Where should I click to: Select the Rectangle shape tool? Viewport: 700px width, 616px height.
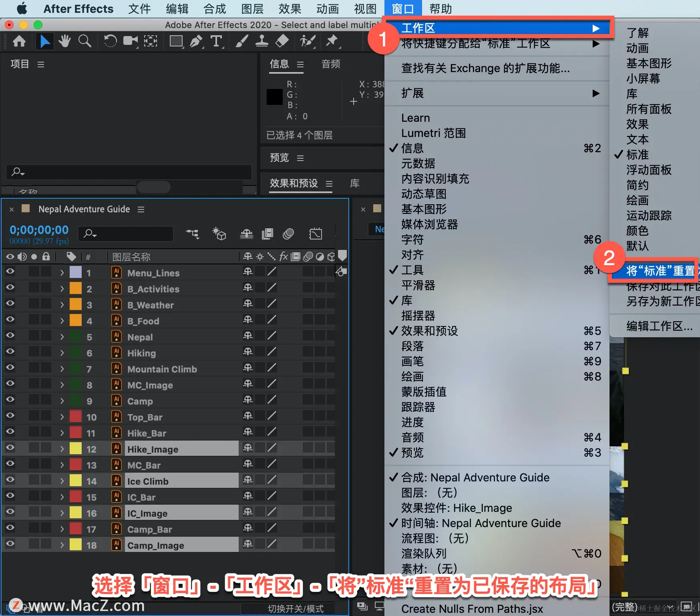click(176, 41)
